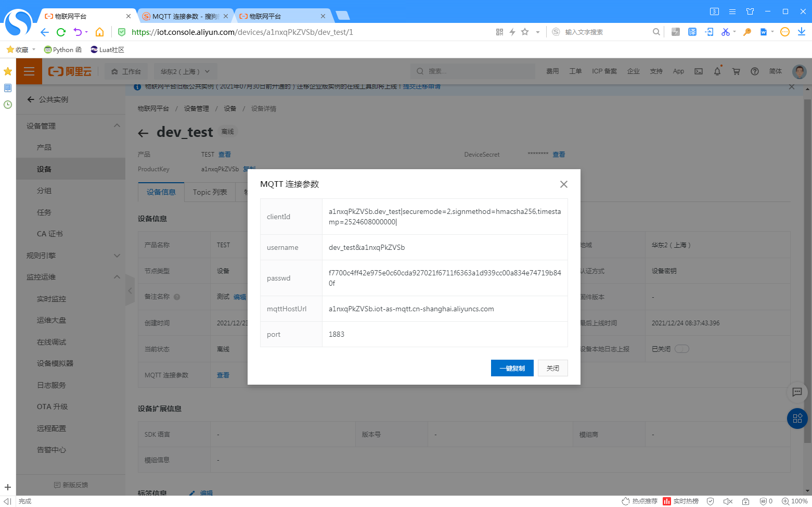Click the browser back arrow
812x507 pixels.
[45, 32]
